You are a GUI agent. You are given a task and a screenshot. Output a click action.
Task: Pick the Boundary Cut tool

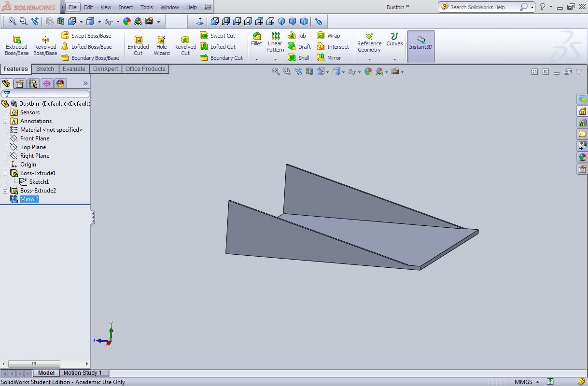[x=221, y=58]
